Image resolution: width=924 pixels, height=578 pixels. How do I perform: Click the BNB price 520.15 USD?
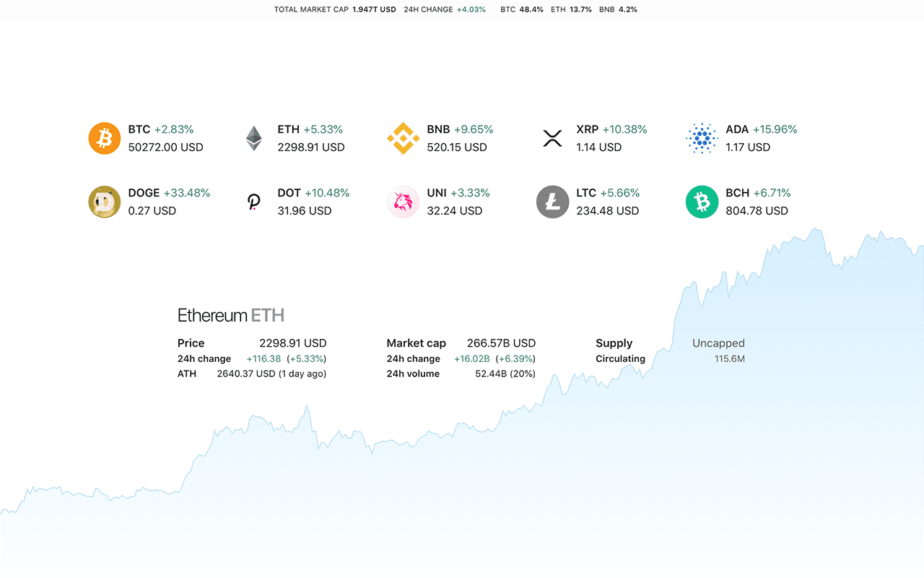(457, 147)
